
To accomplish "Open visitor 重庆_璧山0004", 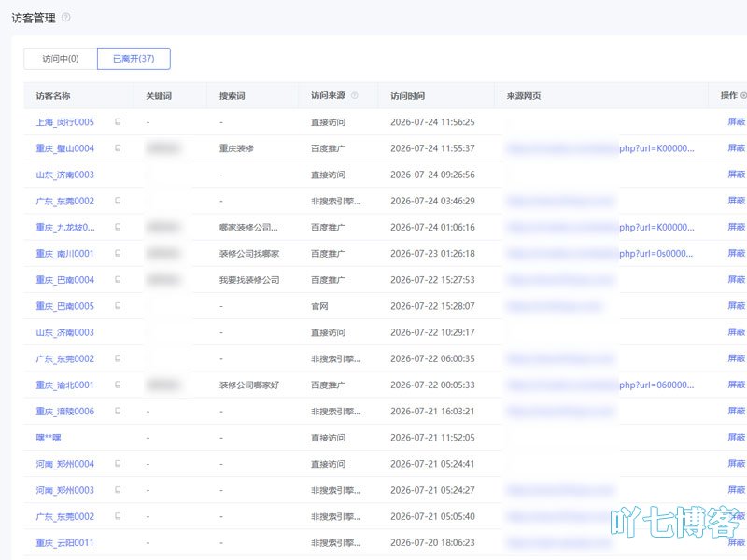I will coord(65,148).
